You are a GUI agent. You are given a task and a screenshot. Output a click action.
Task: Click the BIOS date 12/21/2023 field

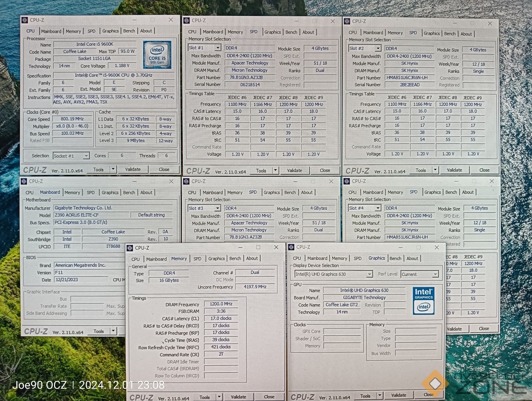[81, 280]
